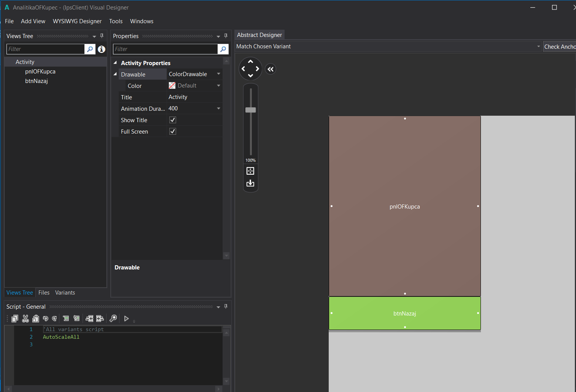Screen dimensions: 576x392
Task: Click the Title value field Activity
Action: tap(194, 97)
